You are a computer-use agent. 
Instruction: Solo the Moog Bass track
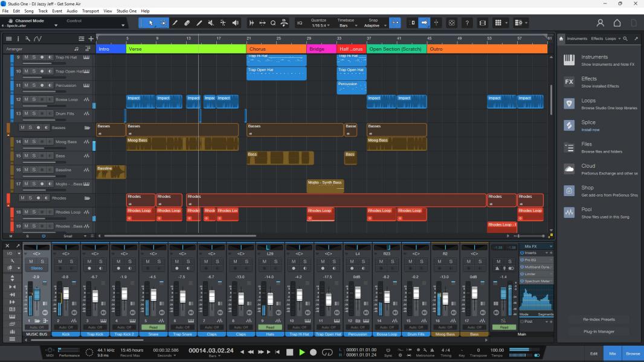[x=34, y=142]
